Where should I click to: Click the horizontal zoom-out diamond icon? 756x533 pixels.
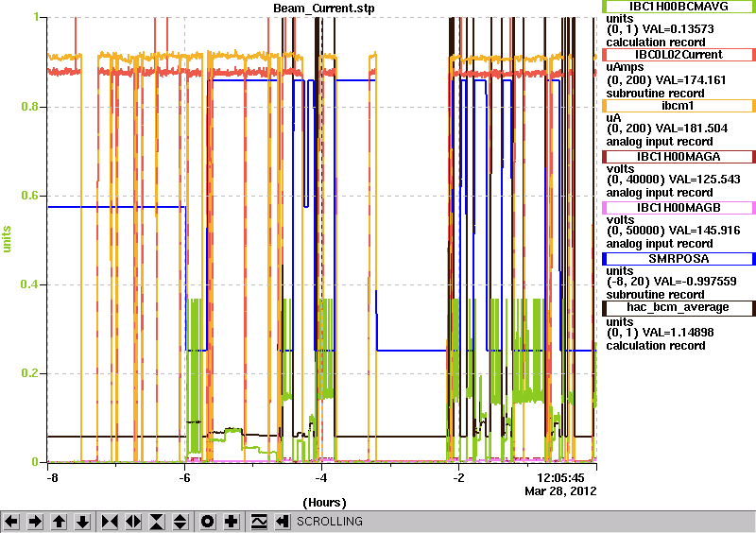coord(133,522)
